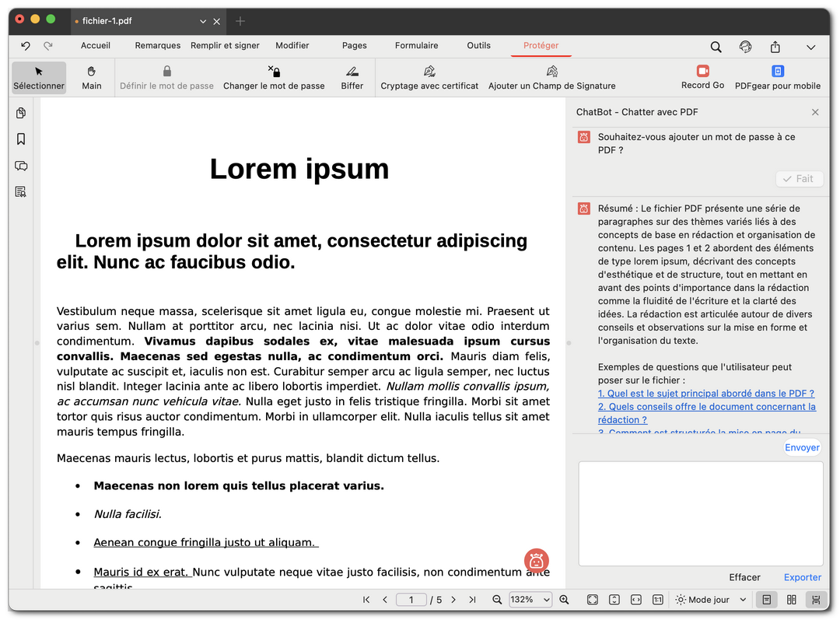The width and height of the screenshot is (840, 620).
Task: Open the search magnifier in the toolbar
Action: click(716, 47)
